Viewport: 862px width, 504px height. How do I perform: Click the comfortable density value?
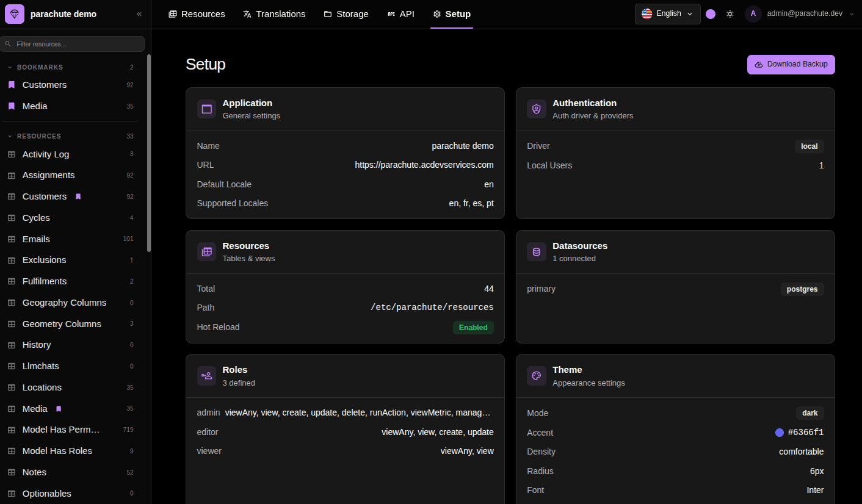(802, 452)
